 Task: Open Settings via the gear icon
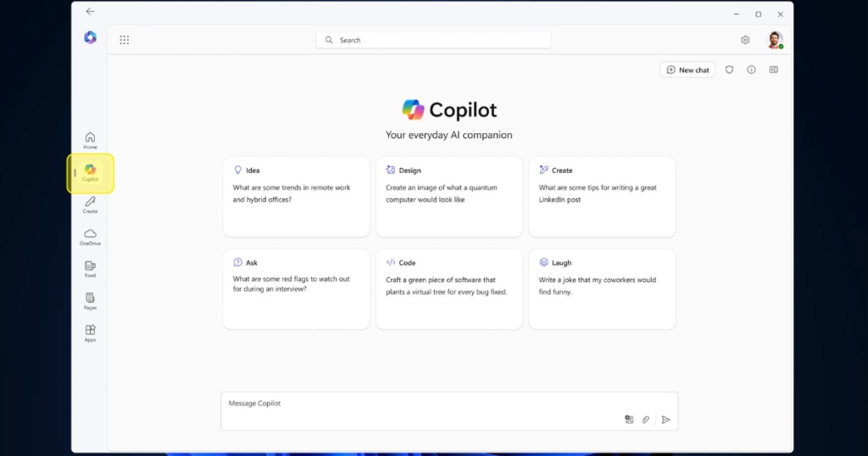[745, 40]
